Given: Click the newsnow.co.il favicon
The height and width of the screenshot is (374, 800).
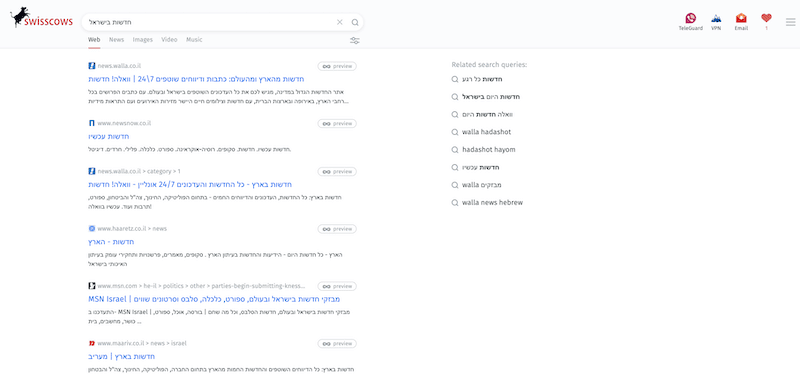Looking at the screenshot, I should point(91,123).
